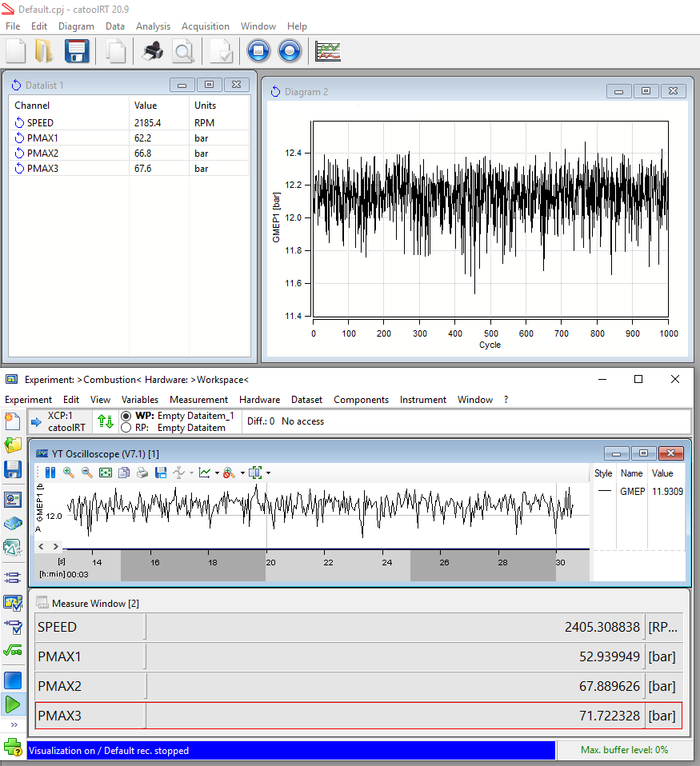Screen dimensions: 700x766
Task: Open the Measurement menu
Action: (198, 399)
